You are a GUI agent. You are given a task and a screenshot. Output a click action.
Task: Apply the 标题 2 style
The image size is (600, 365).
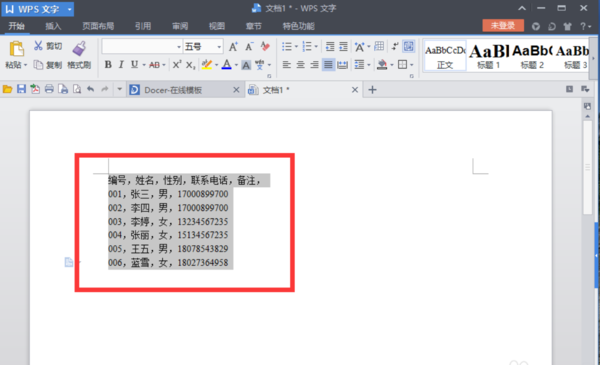pyautogui.click(x=532, y=56)
